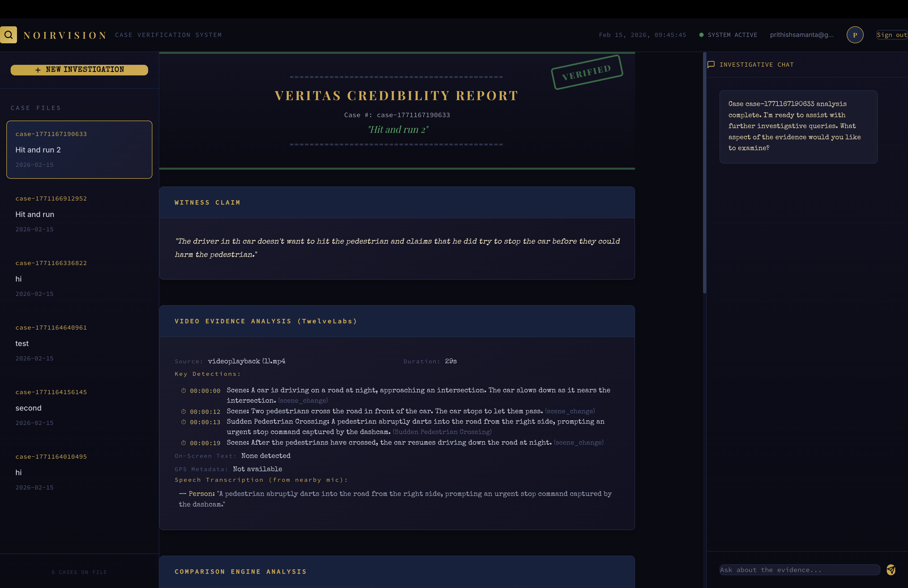Click the Comparison Engine Analysis section header
This screenshot has width=908, height=588.
241,571
